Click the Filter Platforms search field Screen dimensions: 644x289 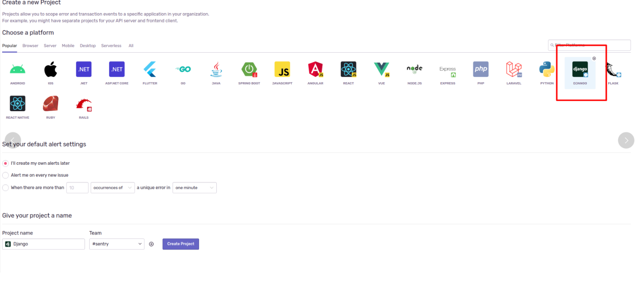pyautogui.click(x=589, y=45)
